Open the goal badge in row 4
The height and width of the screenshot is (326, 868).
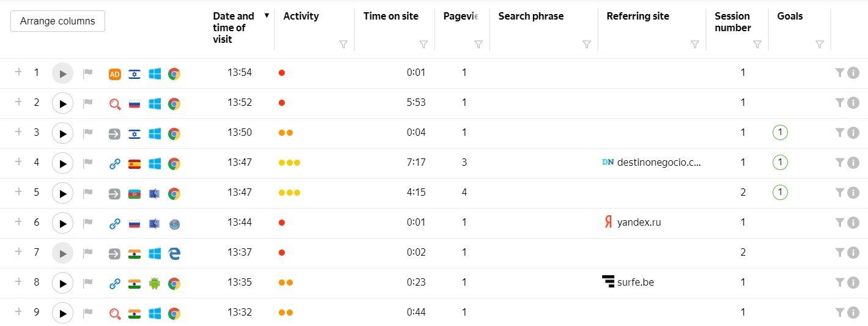(780, 163)
